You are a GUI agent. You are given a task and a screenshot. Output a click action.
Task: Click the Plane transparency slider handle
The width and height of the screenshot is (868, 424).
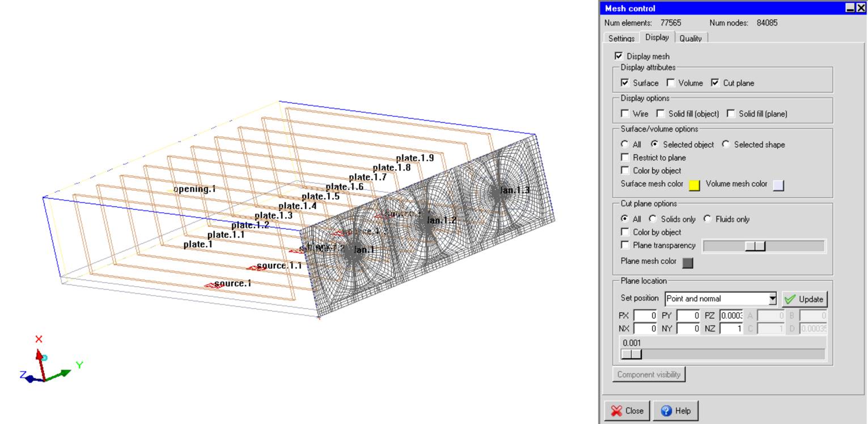tap(755, 246)
